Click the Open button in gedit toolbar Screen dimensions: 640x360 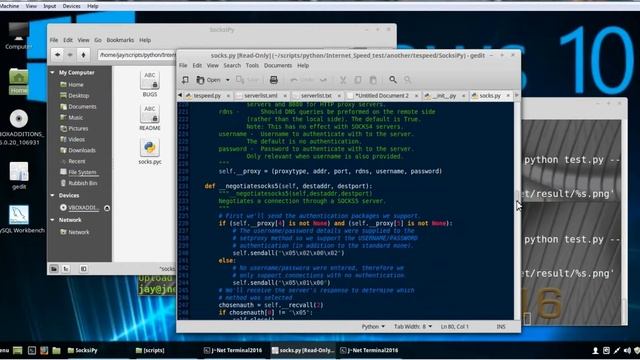(x=209, y=80)
